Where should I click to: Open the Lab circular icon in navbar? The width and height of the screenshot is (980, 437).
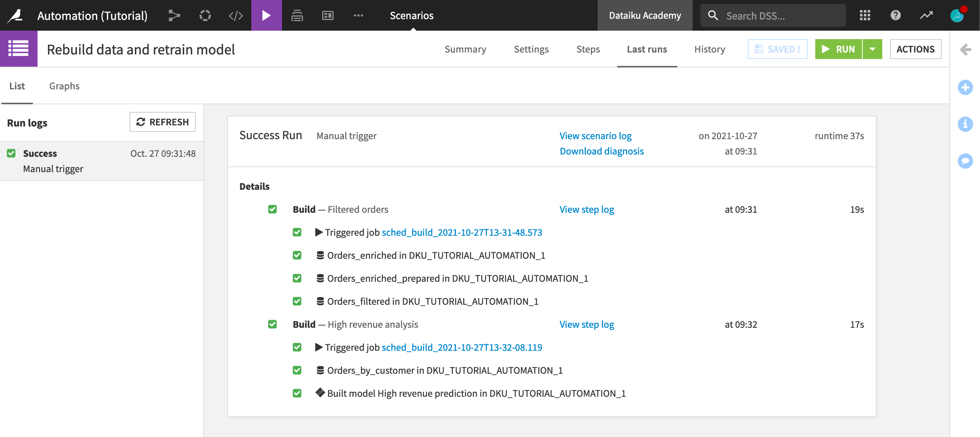click(205, 15)
